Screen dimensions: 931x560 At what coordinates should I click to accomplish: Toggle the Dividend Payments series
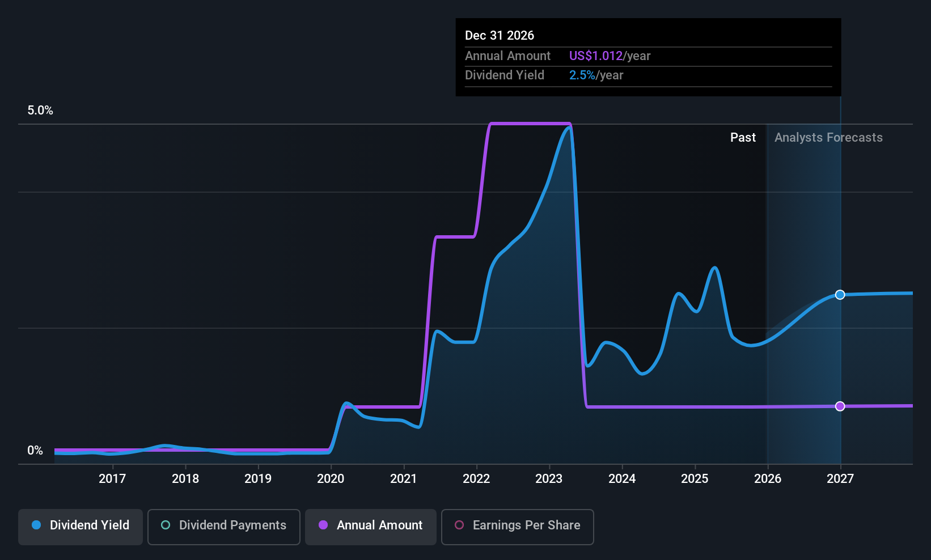coord(224,527)
